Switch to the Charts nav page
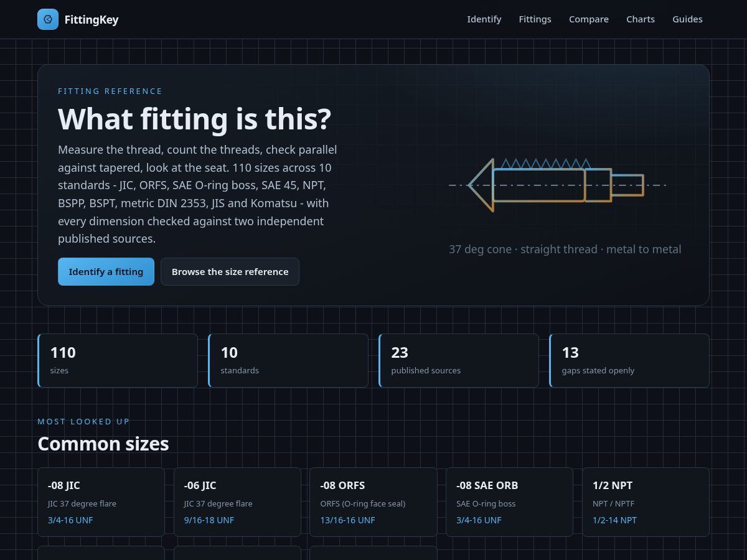The height and width of the screenshot is (560, 747). pos(641,19)
